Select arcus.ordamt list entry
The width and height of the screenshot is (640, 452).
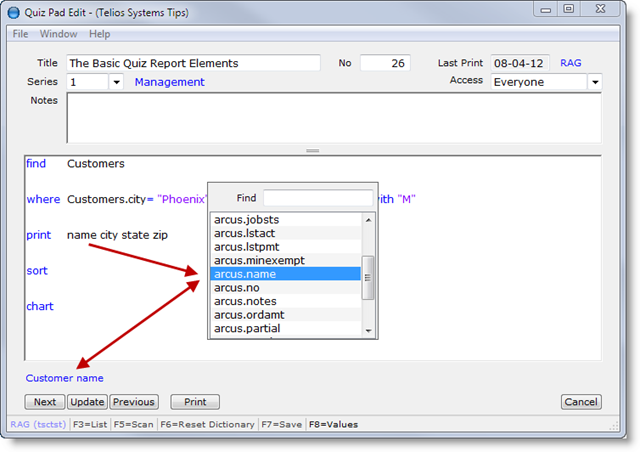pos(285,315)
